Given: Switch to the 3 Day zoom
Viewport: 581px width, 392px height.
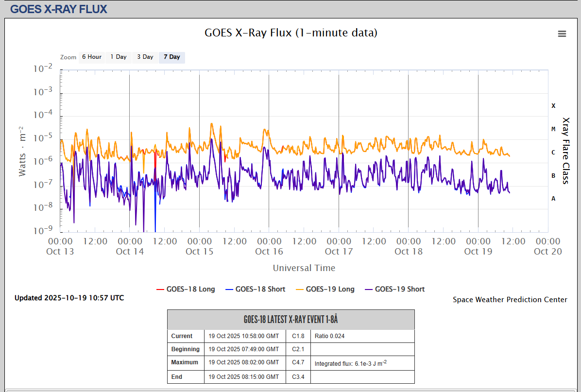Looking at the screenshot, I should coord(145,57).
